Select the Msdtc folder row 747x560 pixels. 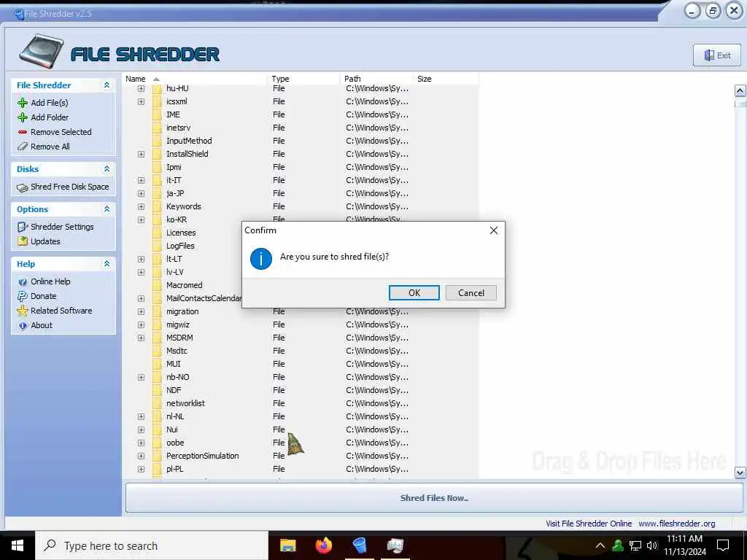(x=301, y=351)
